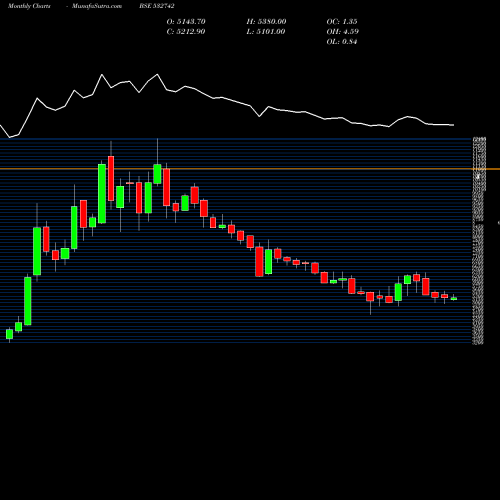500x500 pixels.
Task: Click the low value L: 5101.00
Action: 266,31
